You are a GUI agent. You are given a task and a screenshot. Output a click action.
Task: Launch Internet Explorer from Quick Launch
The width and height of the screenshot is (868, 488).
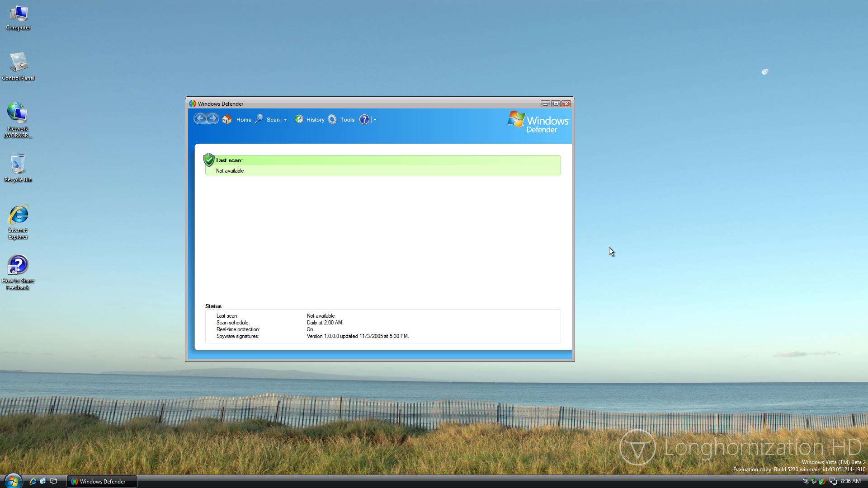[x=33, y=481]
